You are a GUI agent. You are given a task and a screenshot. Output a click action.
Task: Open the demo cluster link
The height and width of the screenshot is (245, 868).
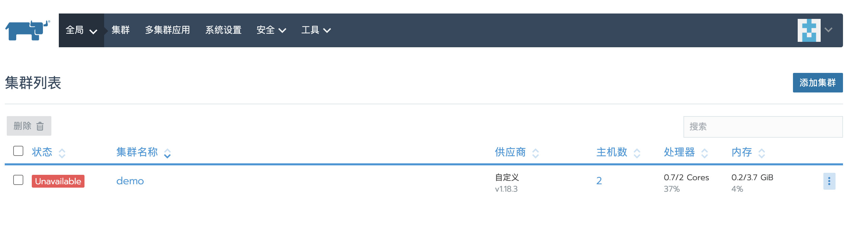tap(130, 181)
